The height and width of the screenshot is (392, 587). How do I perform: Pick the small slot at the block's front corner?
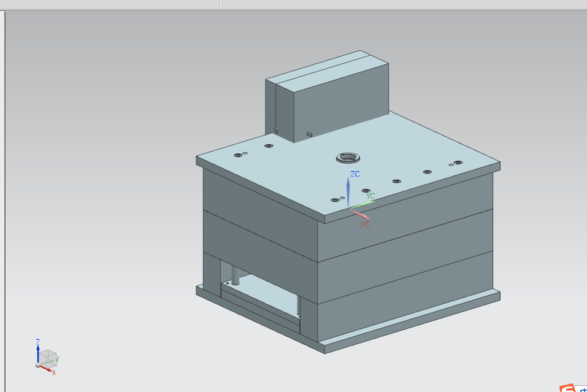(309, 134)
